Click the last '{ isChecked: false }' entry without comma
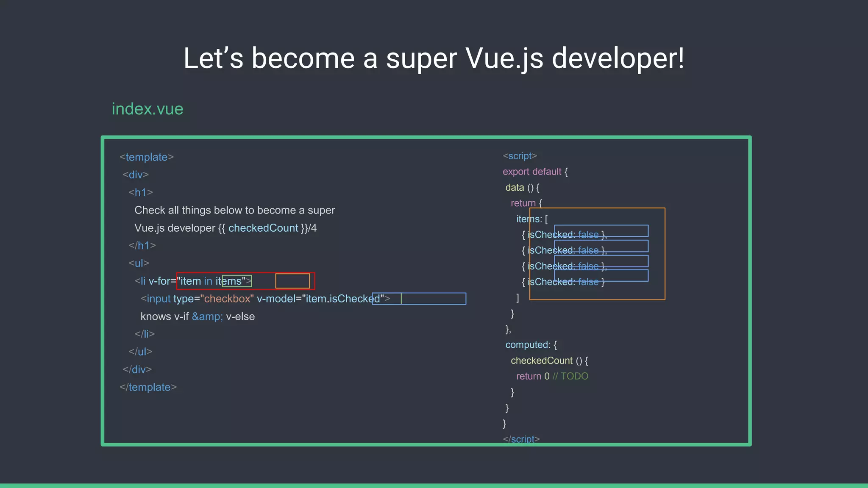This screenshot has height=488, width=868. [563, 282]
